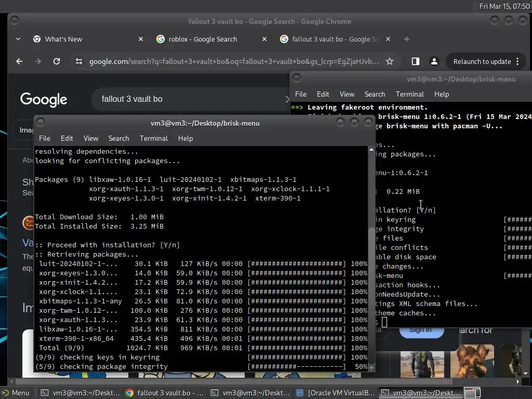
Task: Switch to roblox - Google Search tab
Action: [212, 39]
